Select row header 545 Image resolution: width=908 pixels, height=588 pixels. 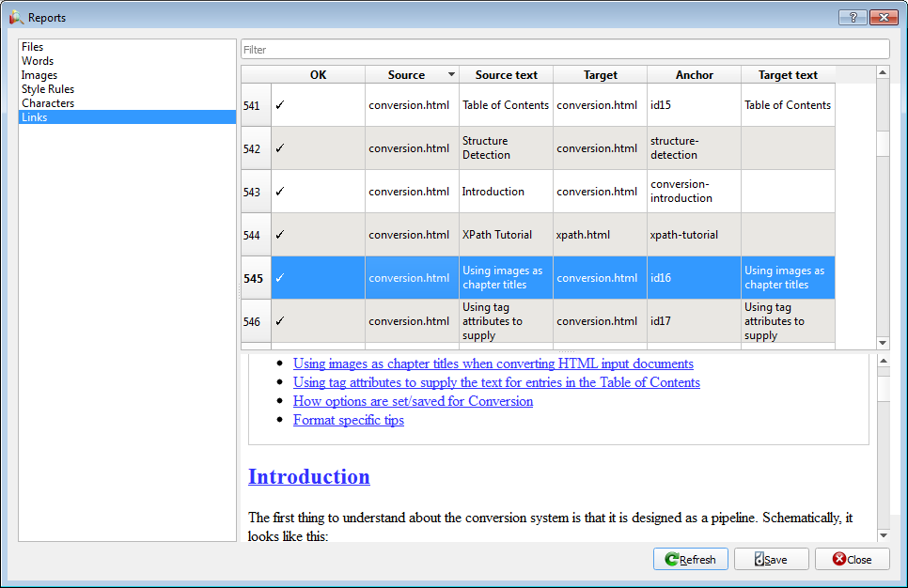256,278
